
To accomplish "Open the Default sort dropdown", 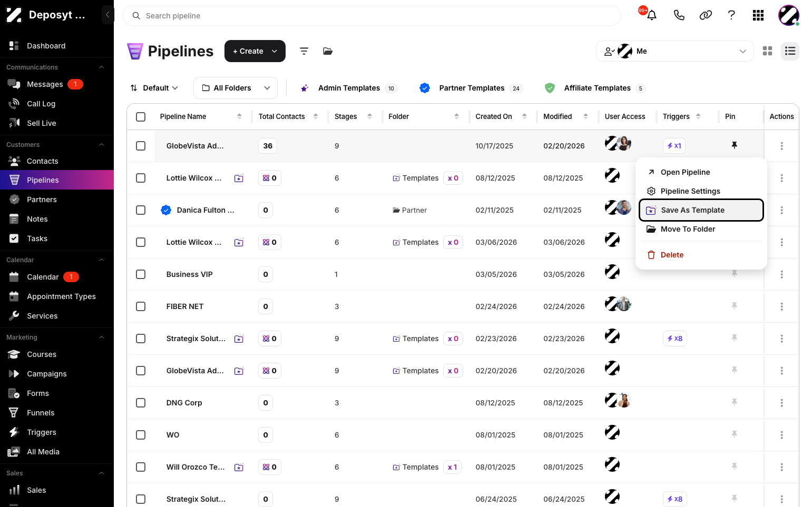I will (154, 88).
